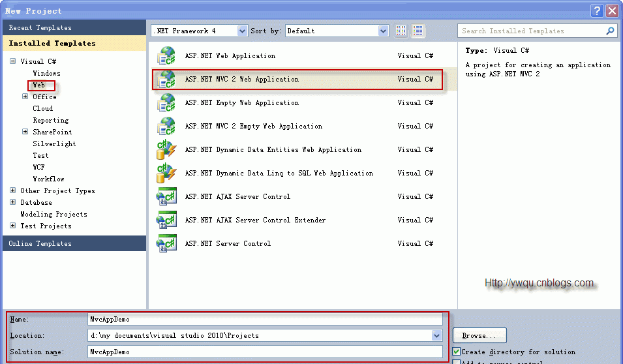Expand the Test Projects tree node
This screenshot has width=623, height=364.
point(12,226)
